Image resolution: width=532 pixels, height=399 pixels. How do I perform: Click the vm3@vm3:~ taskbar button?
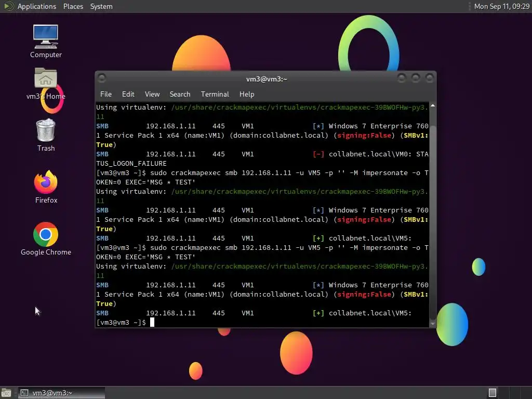tap(61, 393)
